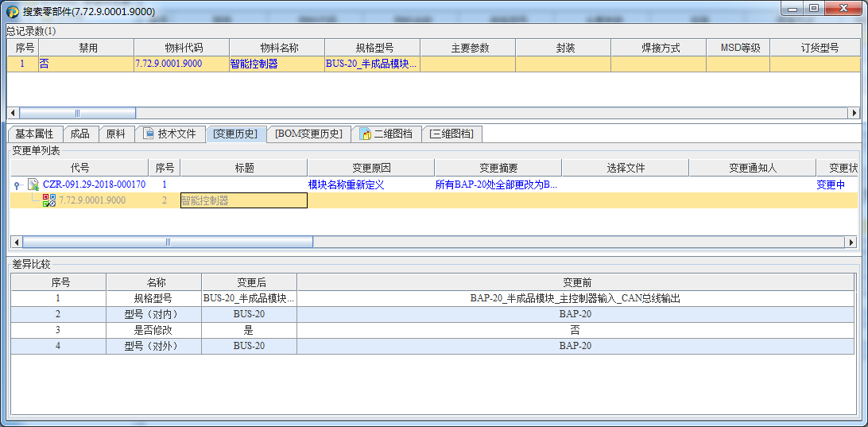Click the MSD等级 column header
This screenshot has height=427, width=868.
[738, 48]
